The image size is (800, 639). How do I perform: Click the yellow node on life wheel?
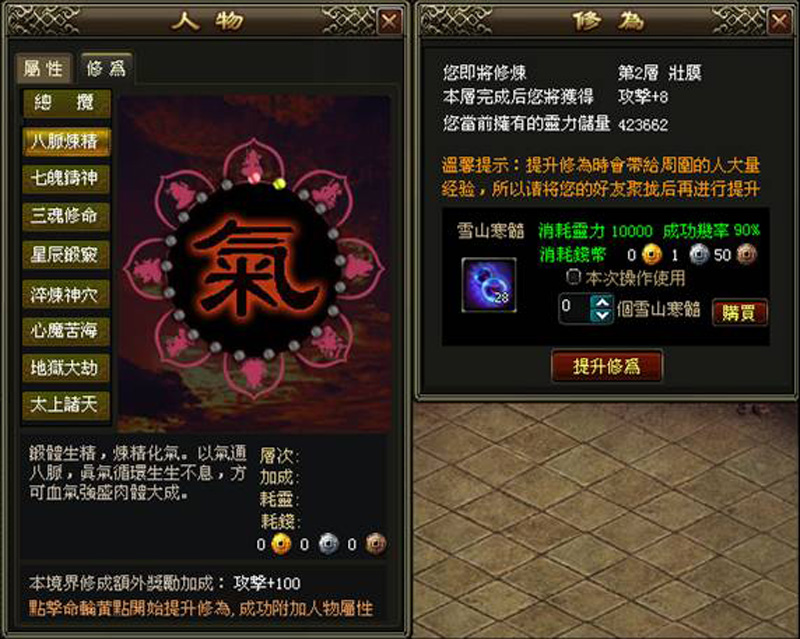coord(279,184)
